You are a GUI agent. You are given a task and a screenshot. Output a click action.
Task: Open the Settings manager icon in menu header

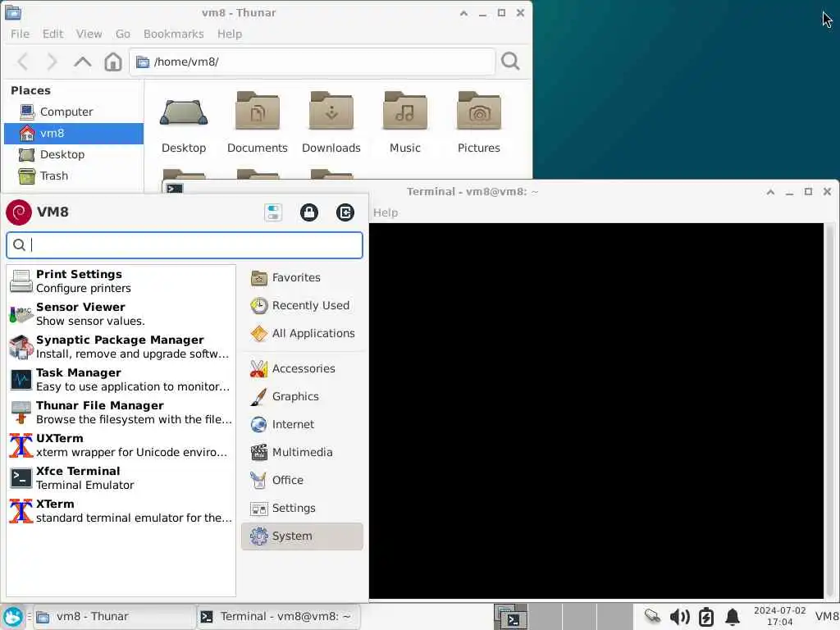click(x=273, y=212)
